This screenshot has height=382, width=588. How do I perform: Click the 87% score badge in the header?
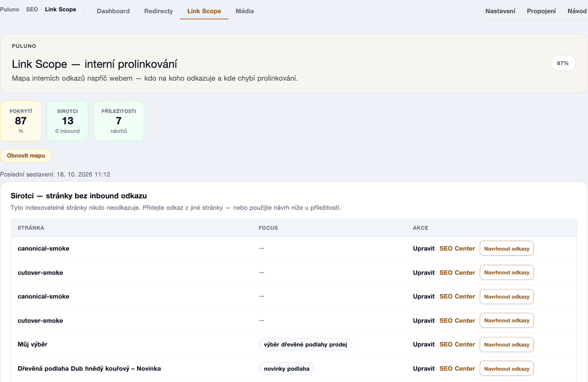[x=563, y=63]
